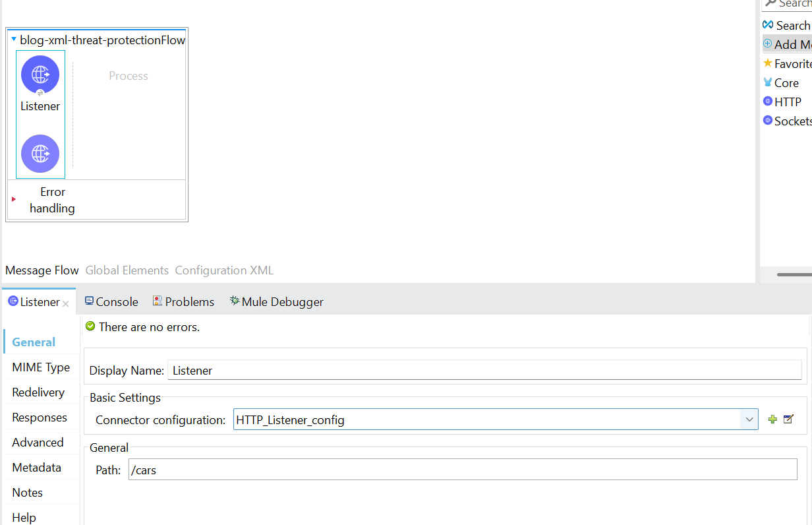Close the Listener properties tab
This screenshot has height=525, width=812.
tap(66, 303)
